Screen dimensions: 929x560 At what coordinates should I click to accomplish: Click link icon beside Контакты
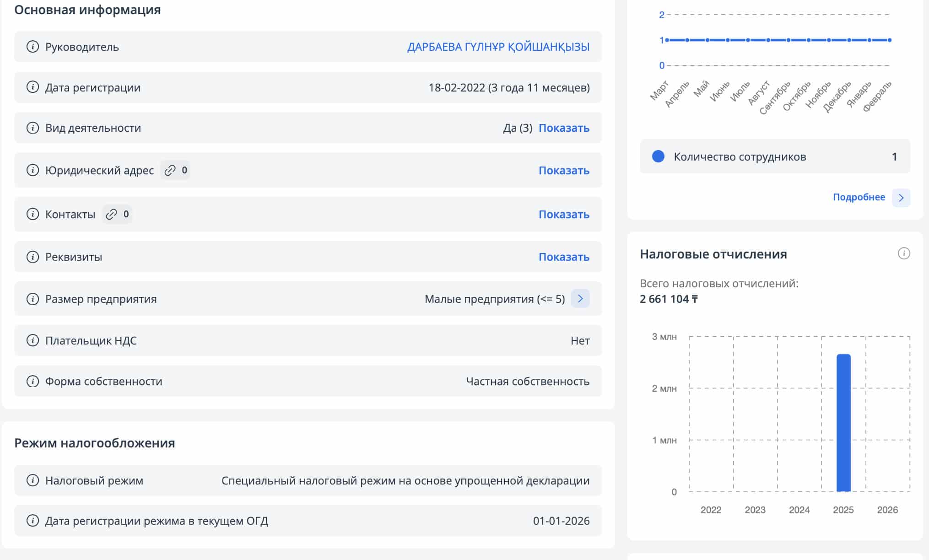[112, 214]
